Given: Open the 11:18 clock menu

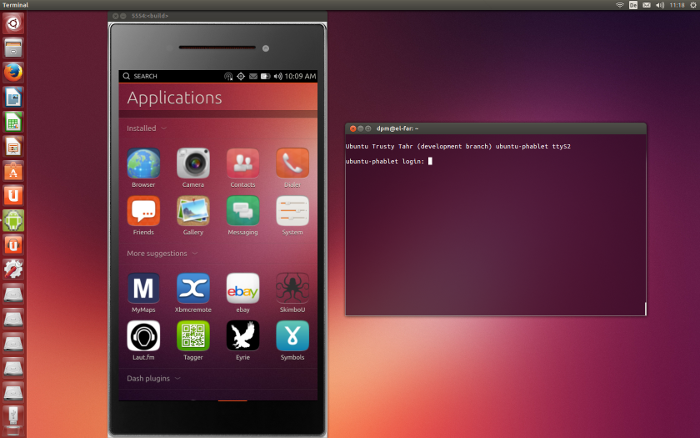Looking at the screenshot, I should (677, 5).
